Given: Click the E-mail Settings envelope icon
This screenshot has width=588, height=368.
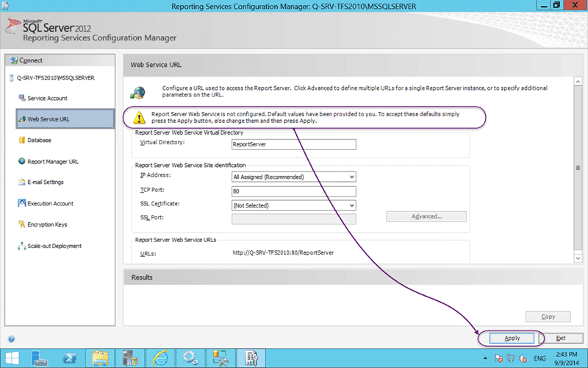Looking at the screenshot, I should pos(22,182).
